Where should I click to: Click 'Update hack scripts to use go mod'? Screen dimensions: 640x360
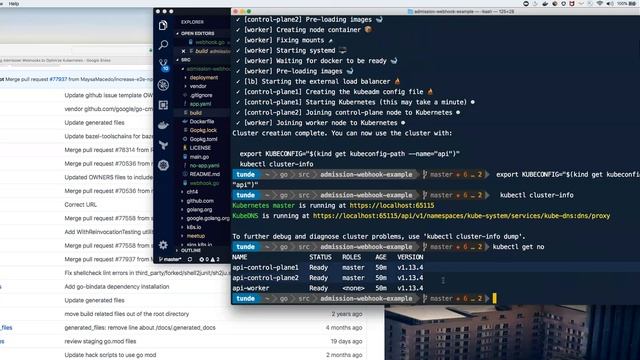point(110,355)
